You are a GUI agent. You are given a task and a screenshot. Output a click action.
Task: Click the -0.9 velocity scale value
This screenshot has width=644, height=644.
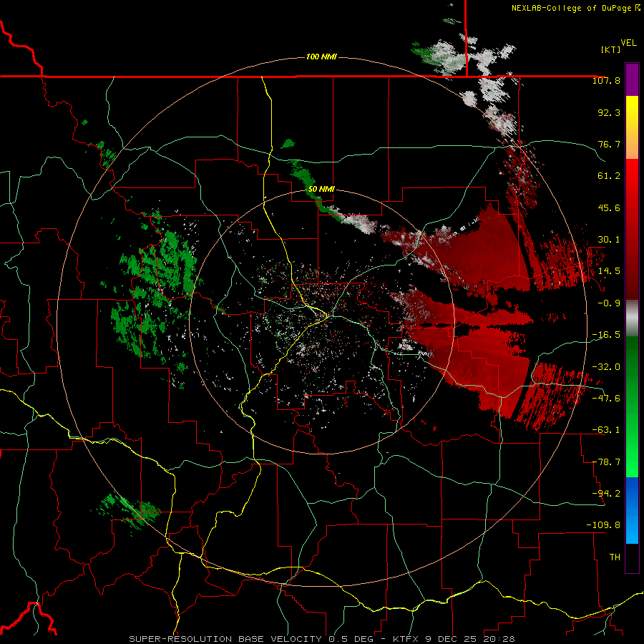pyautogui.click(x=609, y=303)
